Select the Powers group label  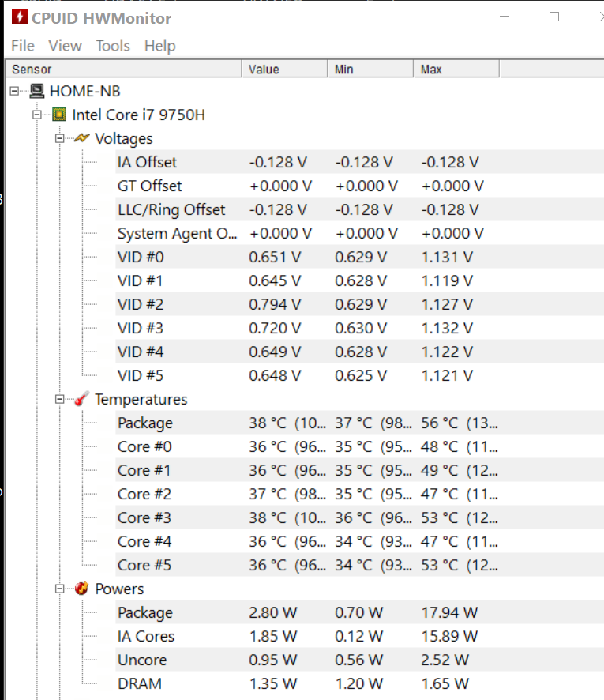coord(119,589)
